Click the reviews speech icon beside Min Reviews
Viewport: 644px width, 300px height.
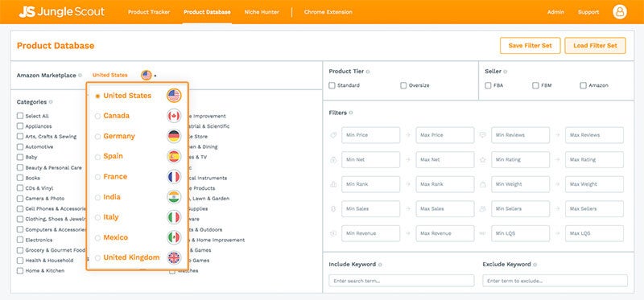point(483,135)
